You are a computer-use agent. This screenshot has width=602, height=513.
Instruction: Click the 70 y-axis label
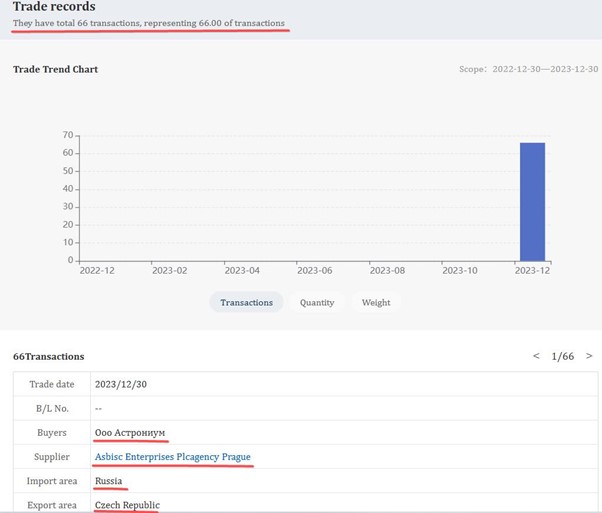(x=68, y=135)
